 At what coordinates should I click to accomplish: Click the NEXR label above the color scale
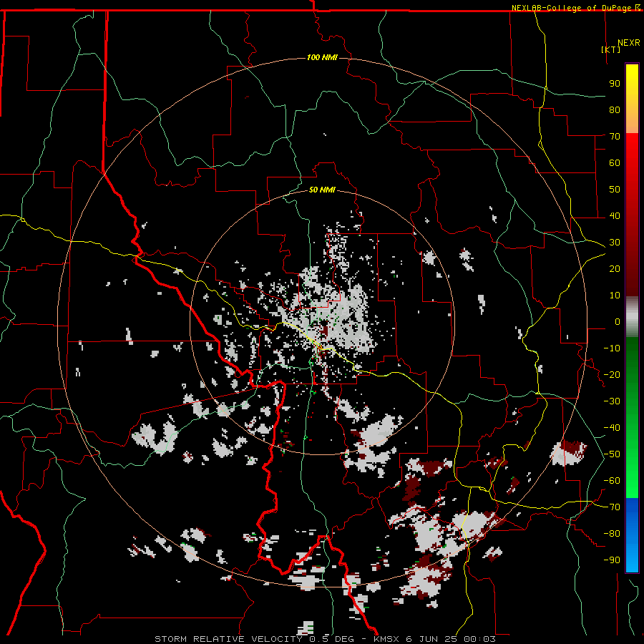(x=629, y=43)
